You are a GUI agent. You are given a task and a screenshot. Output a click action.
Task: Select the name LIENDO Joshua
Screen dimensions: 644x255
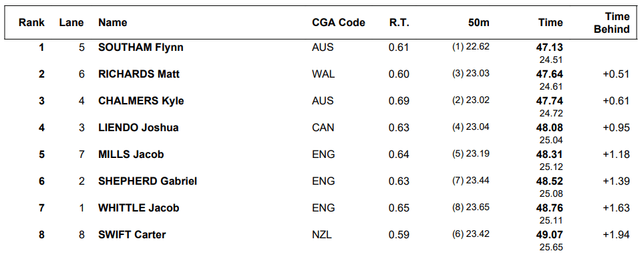pyautogui.click(x=138, y=127)
